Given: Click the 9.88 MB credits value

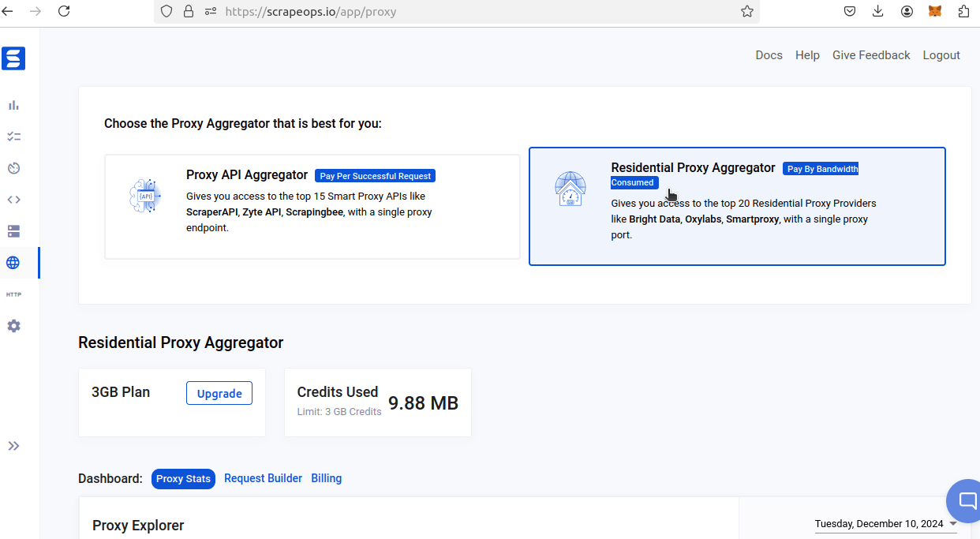Looking at the screenshot, I should [x=423, y=403].
